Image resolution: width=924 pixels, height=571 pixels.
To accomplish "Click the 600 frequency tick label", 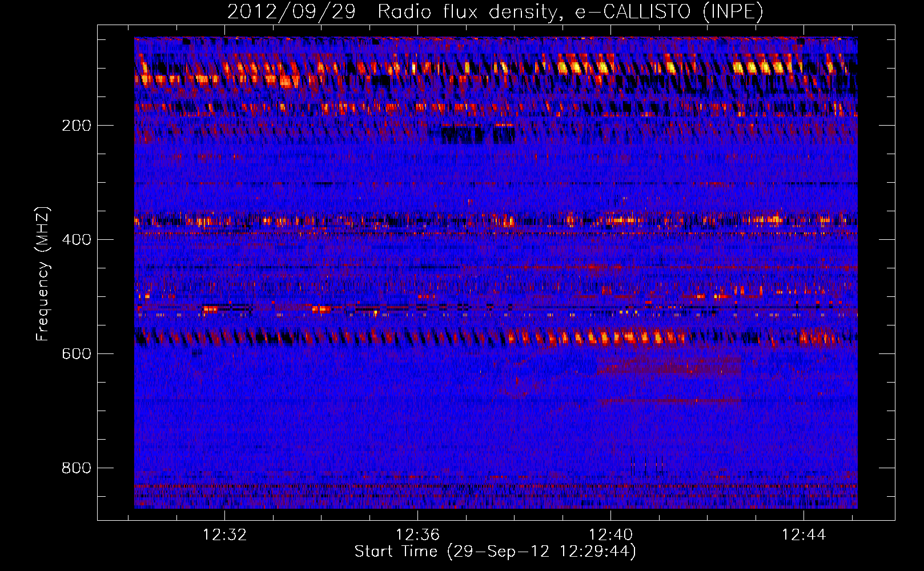I will pos(77,354).
